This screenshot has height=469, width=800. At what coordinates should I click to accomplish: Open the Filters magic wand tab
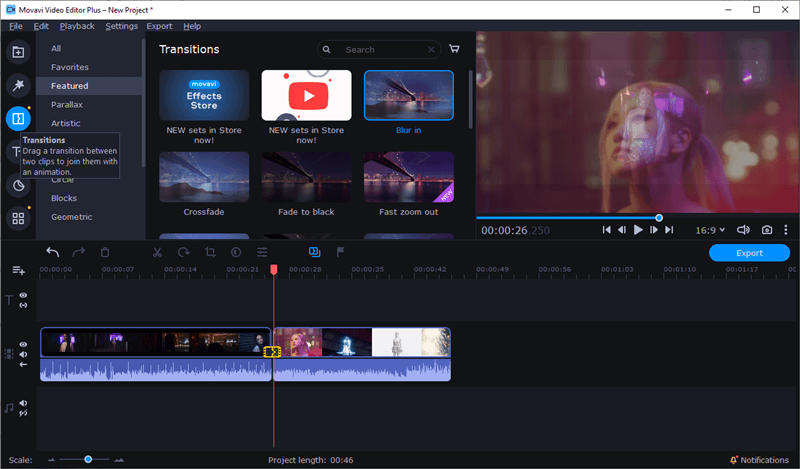[18, 85]
